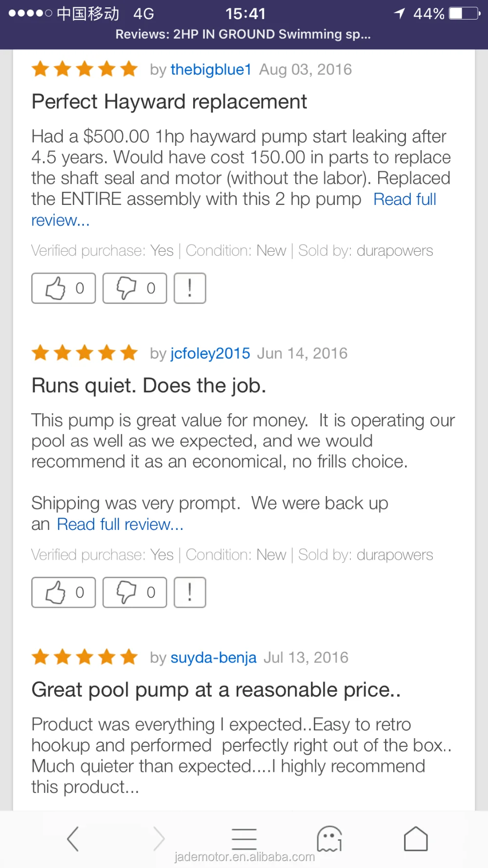488x868 pixels.
Task: Tap the battery indicator in status bar
Action: tap(464, 13)
